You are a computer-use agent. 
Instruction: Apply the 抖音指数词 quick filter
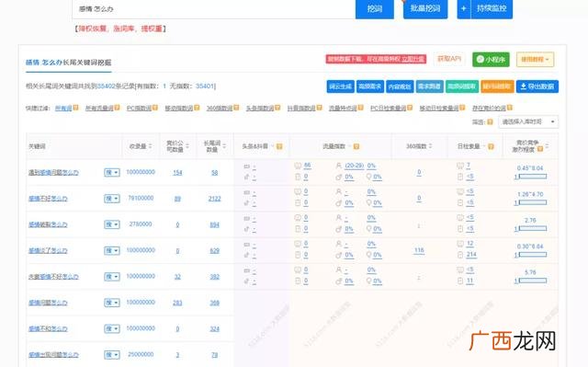[x=301, y=108]
